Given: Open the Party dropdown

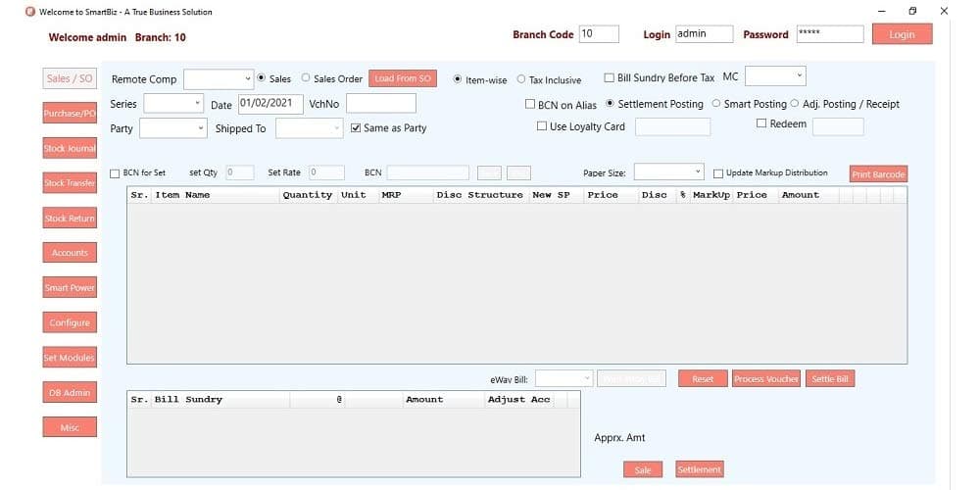Looking at the screenshot, I should click(x=172, y=128).
